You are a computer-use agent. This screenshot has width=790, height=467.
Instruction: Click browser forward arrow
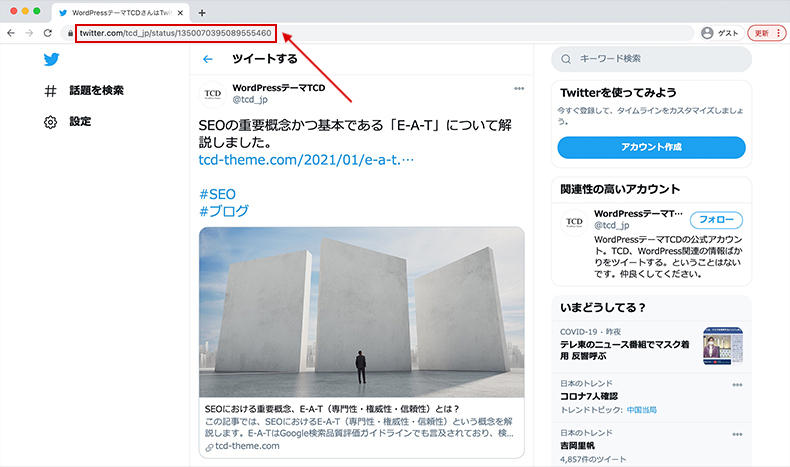pyautogui.click(x=29, y=33)
